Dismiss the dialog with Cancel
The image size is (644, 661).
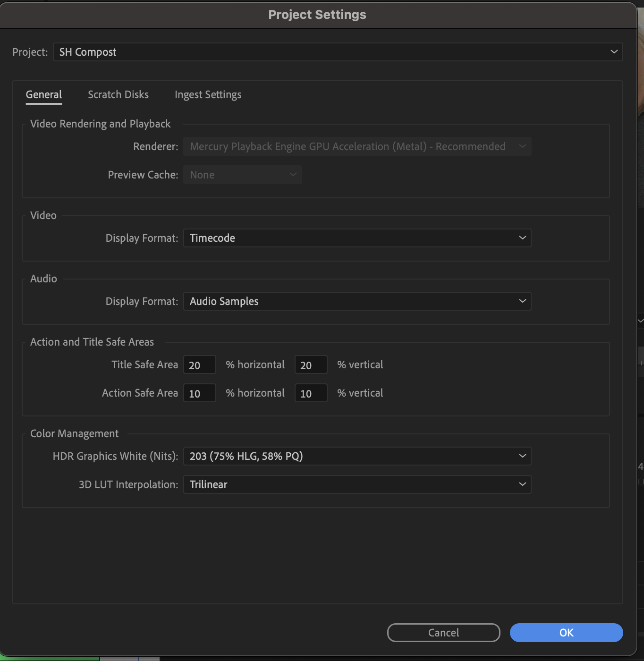(443, 633)
